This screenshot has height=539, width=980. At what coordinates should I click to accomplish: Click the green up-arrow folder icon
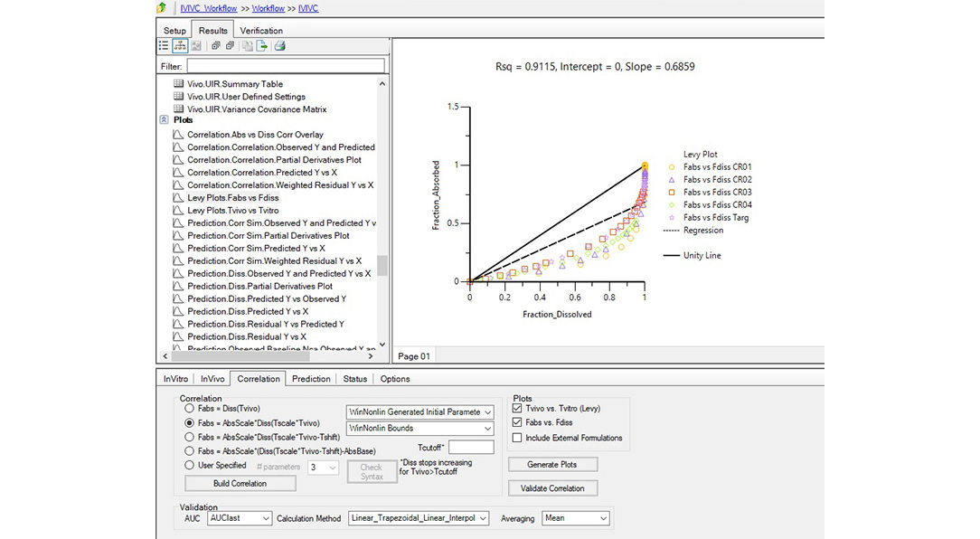click(x=162, y=7)
